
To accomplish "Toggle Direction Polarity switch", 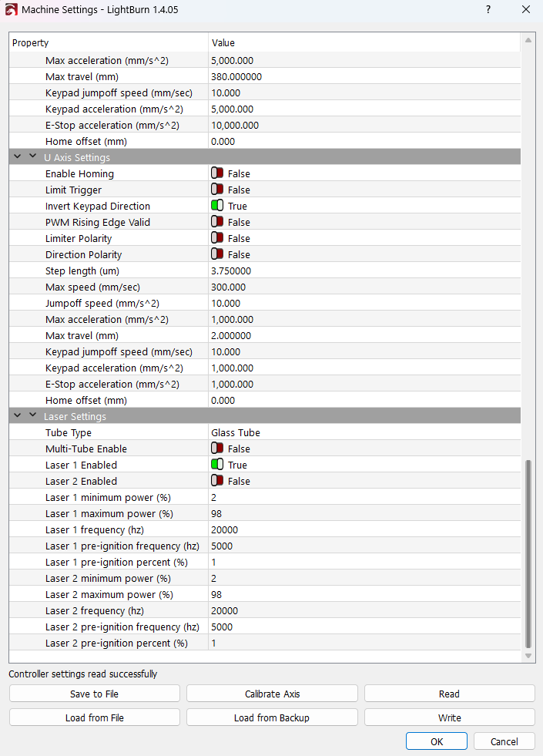I will (x=216, y=254).
